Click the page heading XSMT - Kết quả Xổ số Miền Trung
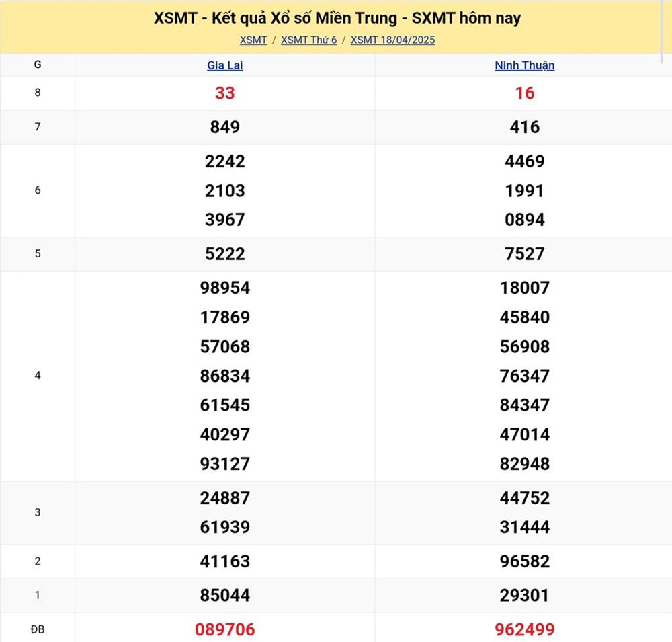Image resolution: width=672 pixels, height=642 pixels. click(337, 18)
